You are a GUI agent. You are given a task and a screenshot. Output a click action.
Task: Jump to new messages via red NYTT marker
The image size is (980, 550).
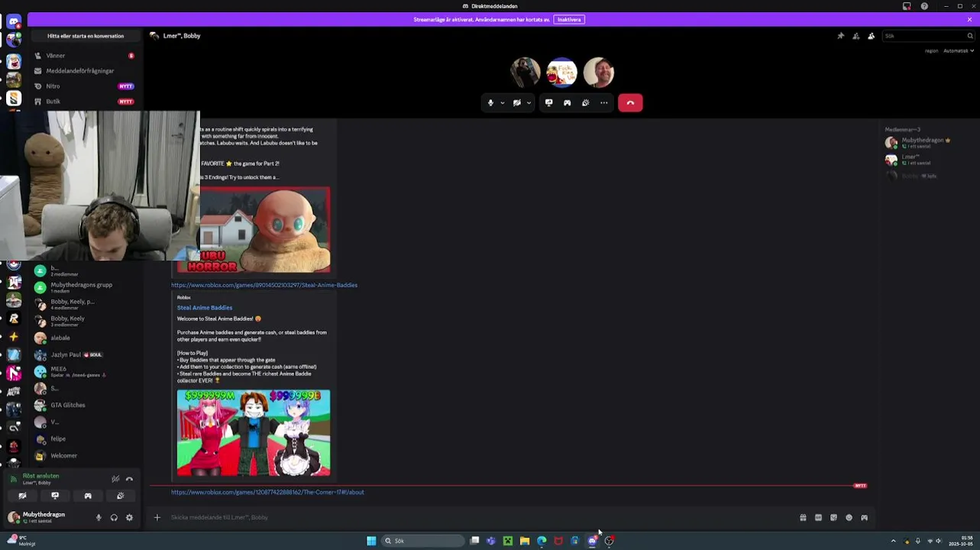860,485
